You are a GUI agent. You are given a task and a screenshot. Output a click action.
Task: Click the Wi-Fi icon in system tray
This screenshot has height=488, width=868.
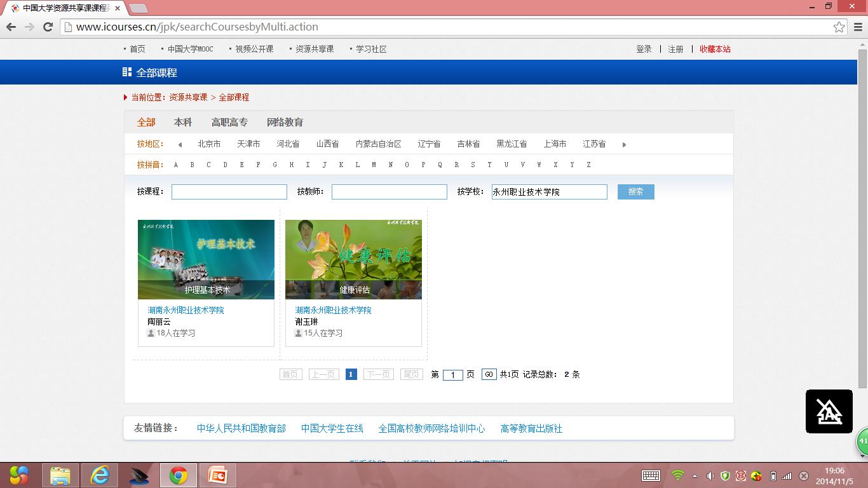(x=678, y=476)
